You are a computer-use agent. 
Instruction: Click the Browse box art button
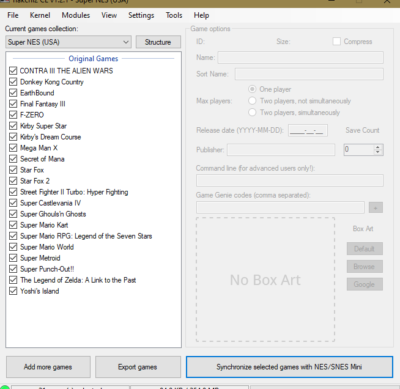click(364, 267)
